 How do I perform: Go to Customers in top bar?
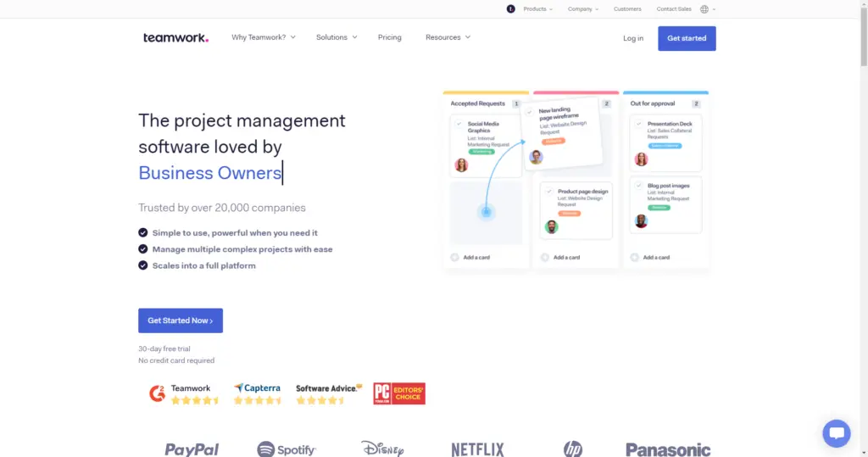[627, 9]
